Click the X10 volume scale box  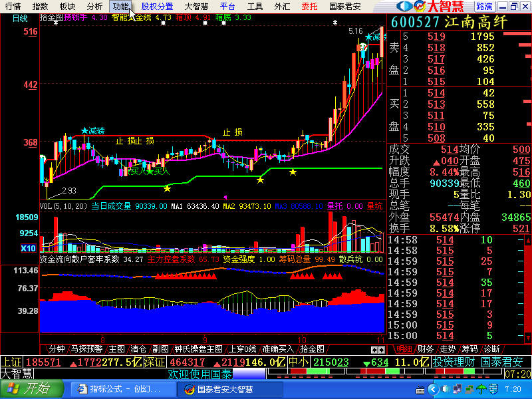tap(28, 248)
